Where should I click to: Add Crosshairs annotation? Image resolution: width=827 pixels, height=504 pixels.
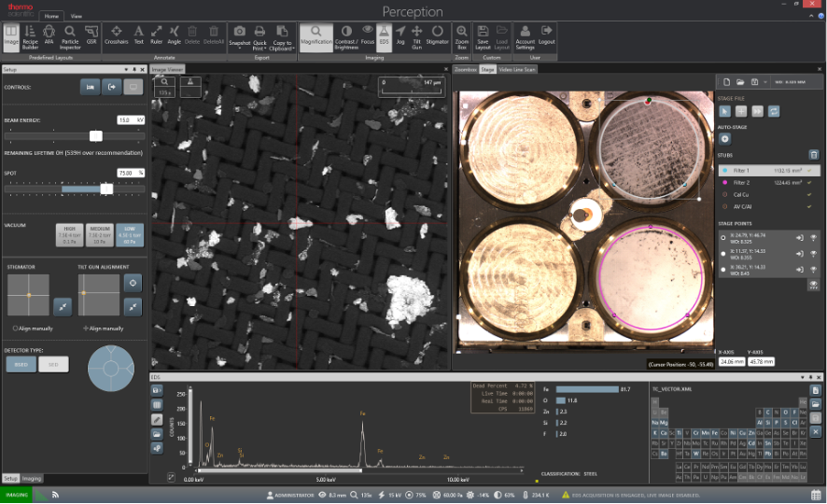[x=116, y=35]
